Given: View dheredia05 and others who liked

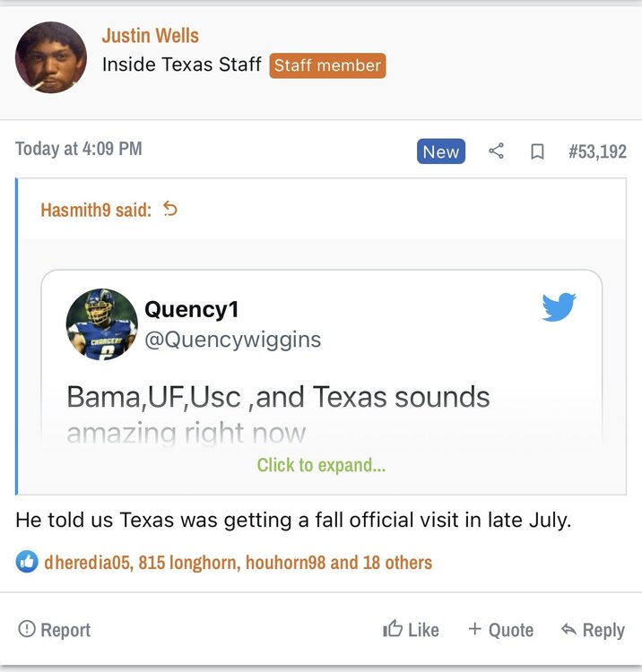Looking at the screenshot, I should 238,563.
